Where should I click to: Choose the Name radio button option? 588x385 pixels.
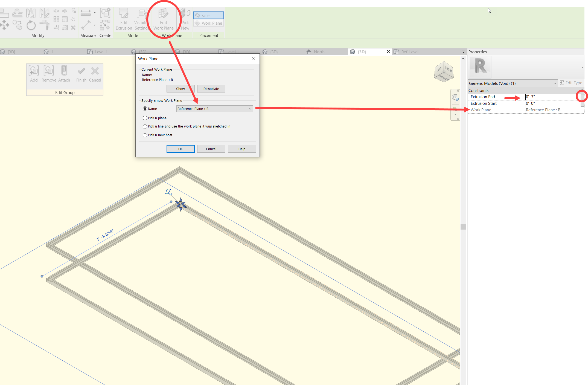(145, 109)
